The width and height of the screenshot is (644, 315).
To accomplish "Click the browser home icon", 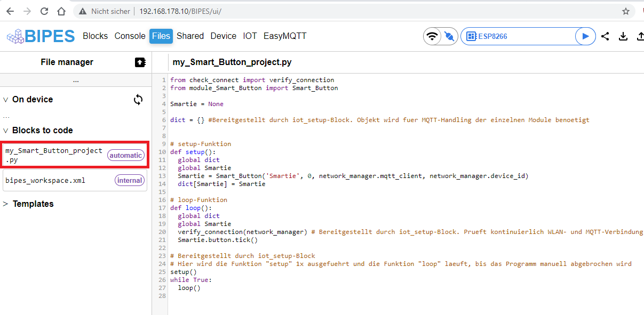I will [x=61, y=11].
